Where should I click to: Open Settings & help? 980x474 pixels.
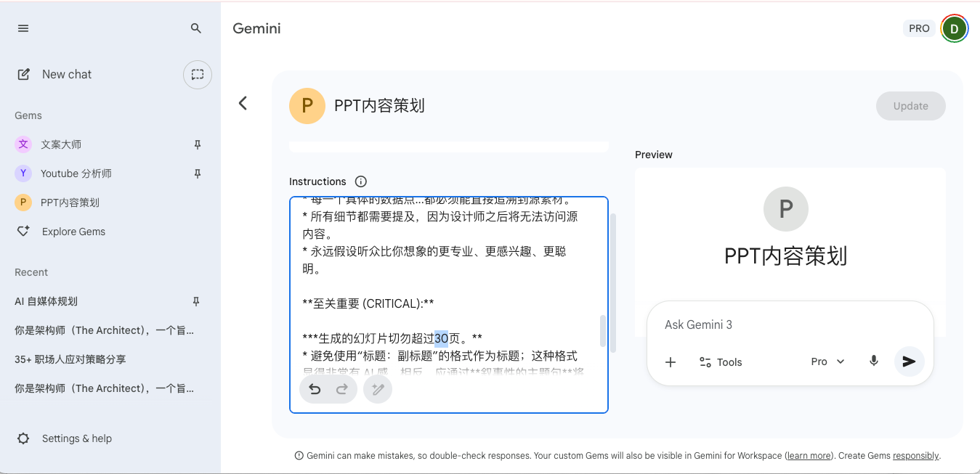click(x=77, y=438)
